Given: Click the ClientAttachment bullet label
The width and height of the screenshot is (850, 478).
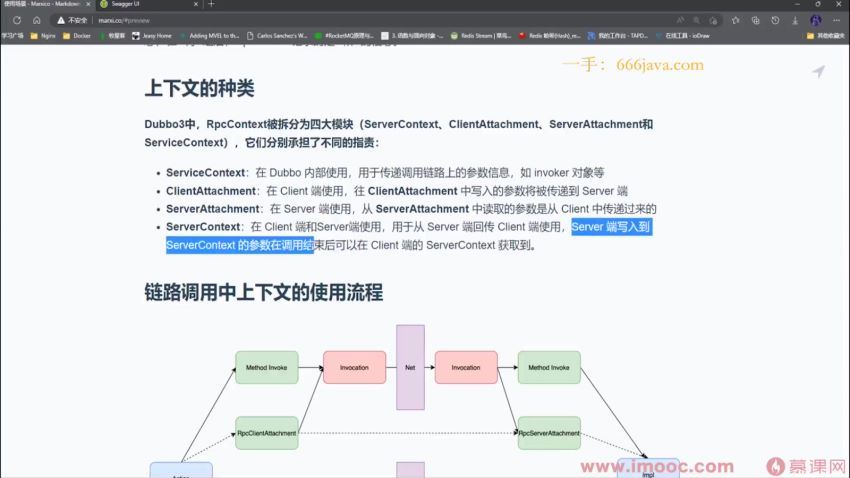Looking at the screenshot, I should [211, 191].
